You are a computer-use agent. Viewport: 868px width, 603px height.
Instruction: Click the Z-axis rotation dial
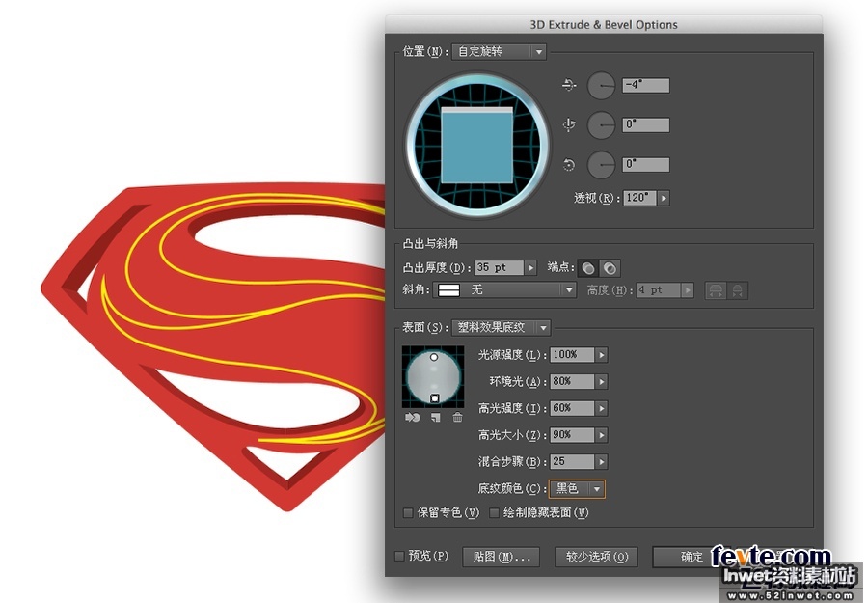tap(601, 164)
